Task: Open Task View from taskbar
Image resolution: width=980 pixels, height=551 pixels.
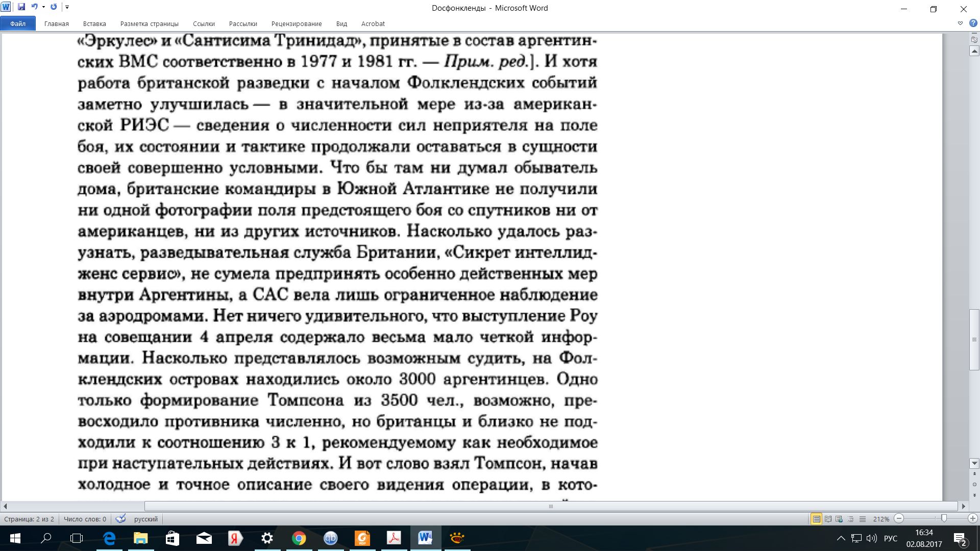Action: tap(77, 538)
